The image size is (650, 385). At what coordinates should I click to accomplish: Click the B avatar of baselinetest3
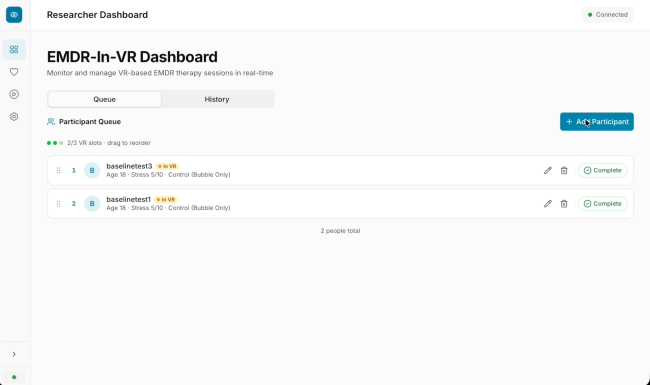coord(92,170)
